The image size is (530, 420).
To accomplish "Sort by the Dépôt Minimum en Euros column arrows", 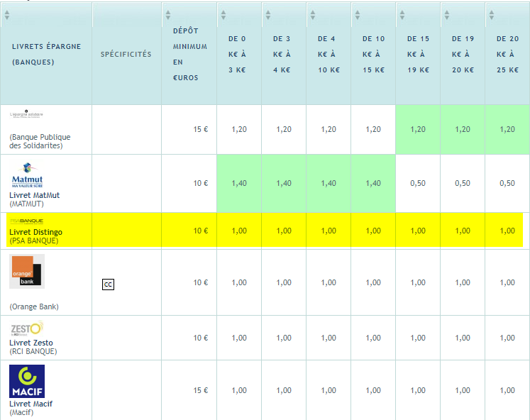I will [x=167, y=15].
